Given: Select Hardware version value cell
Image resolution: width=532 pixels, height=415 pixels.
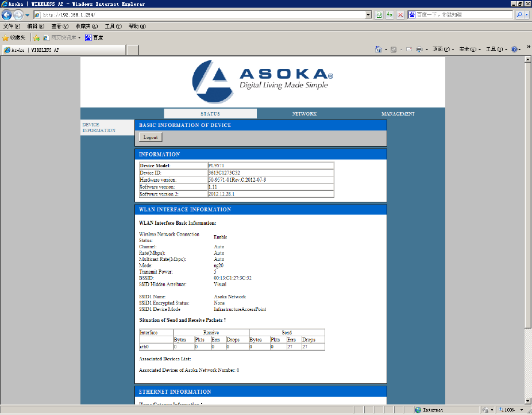Looking at the screenshot, I should tap(271, 180).
